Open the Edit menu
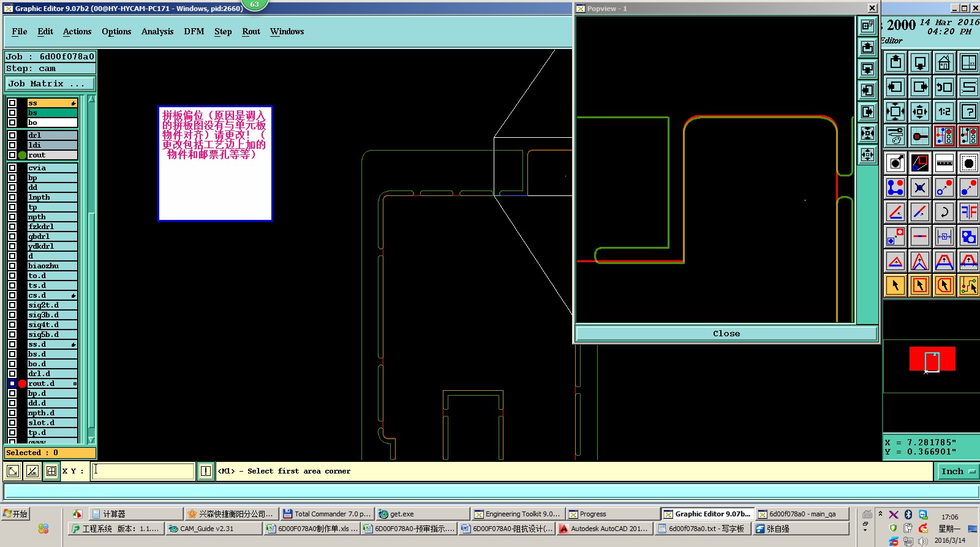The width and height of the screenshot is (980, 547). tap(45, 32)
